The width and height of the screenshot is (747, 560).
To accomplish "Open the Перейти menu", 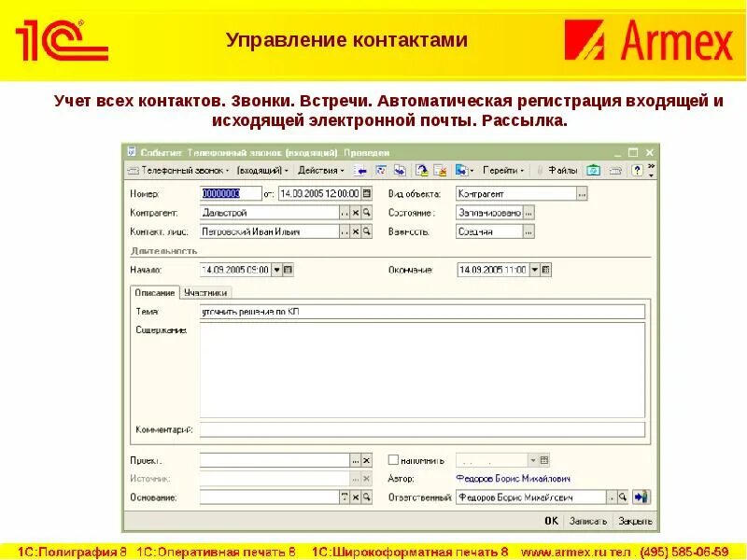I will 503,170.
